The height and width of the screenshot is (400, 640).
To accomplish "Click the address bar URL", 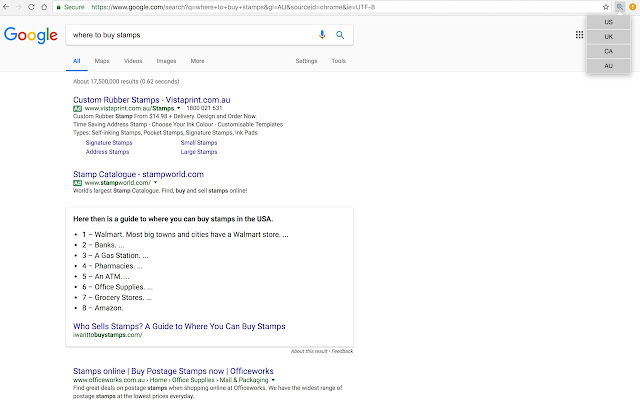I will pos(233,7).
